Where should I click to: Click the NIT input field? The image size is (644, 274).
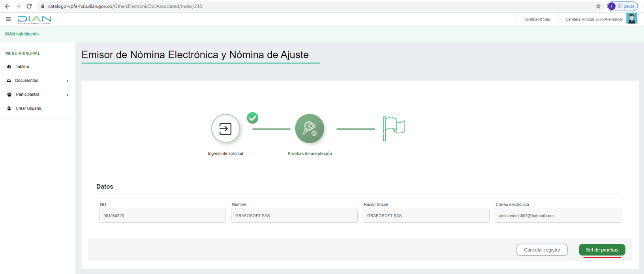point(162,216)
